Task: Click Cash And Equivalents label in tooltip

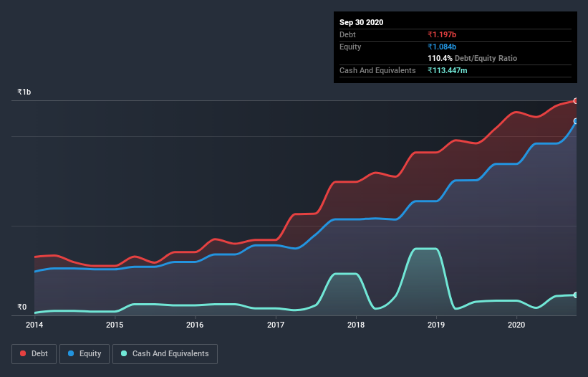Action: 377,70
